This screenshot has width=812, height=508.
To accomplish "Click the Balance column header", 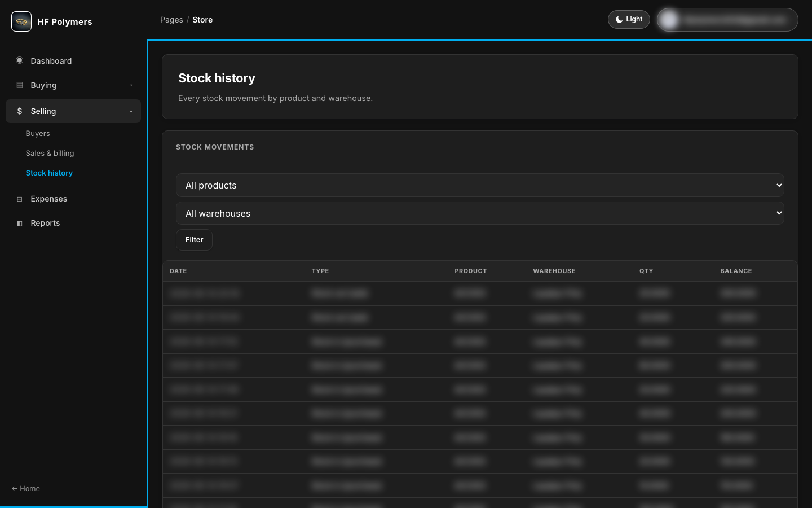I will click(736, 271).
